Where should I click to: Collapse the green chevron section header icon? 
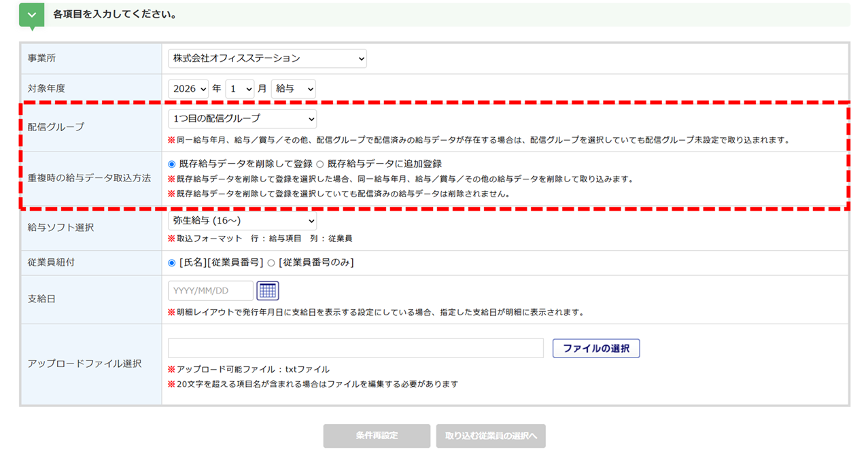tap(31, 14)
